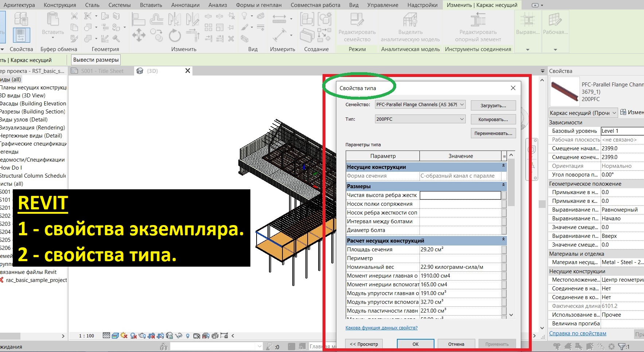
Task: Click the locked 3D view icon
Action: tap(169, 335)
